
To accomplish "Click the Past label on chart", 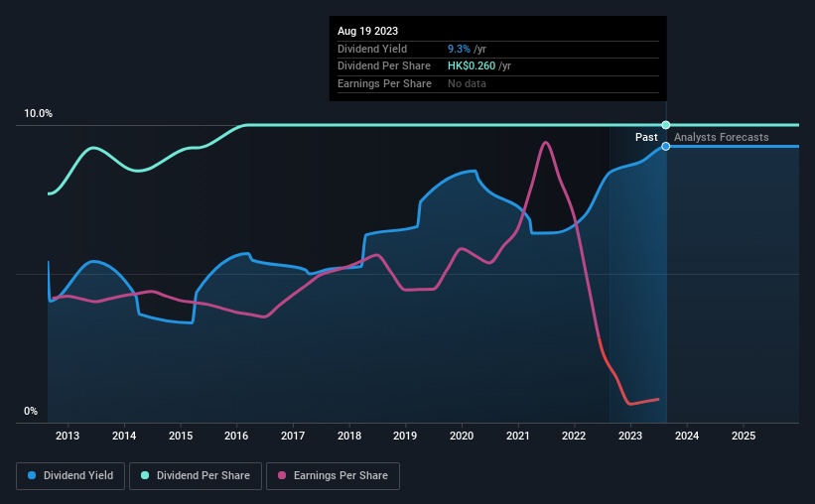I will point(646,137).
